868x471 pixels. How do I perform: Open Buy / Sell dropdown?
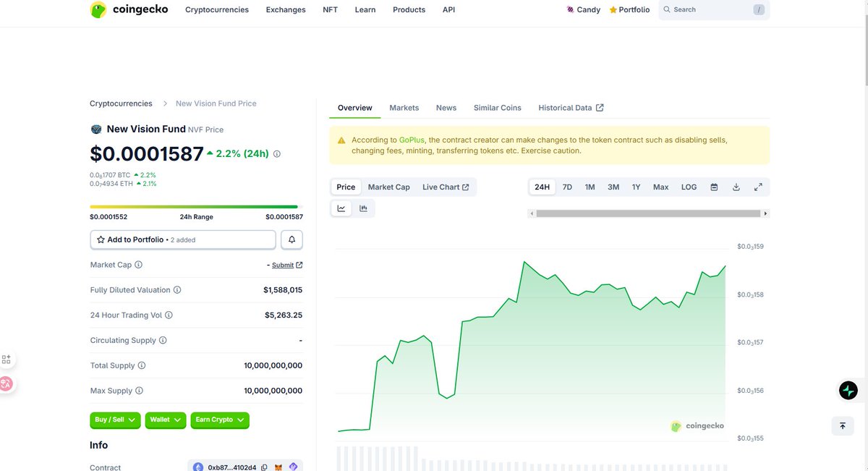point(116,420)
